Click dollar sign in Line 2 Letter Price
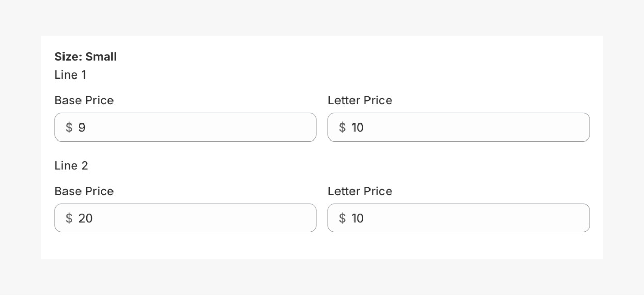Screen dimensions: 644x295 click(x=342, y=219)
